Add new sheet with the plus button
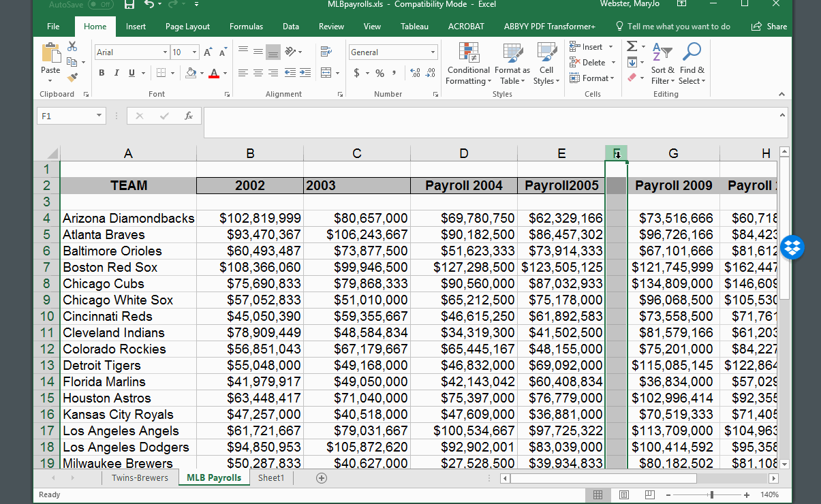Screen dimensions: 821x504 pos(322,478)
